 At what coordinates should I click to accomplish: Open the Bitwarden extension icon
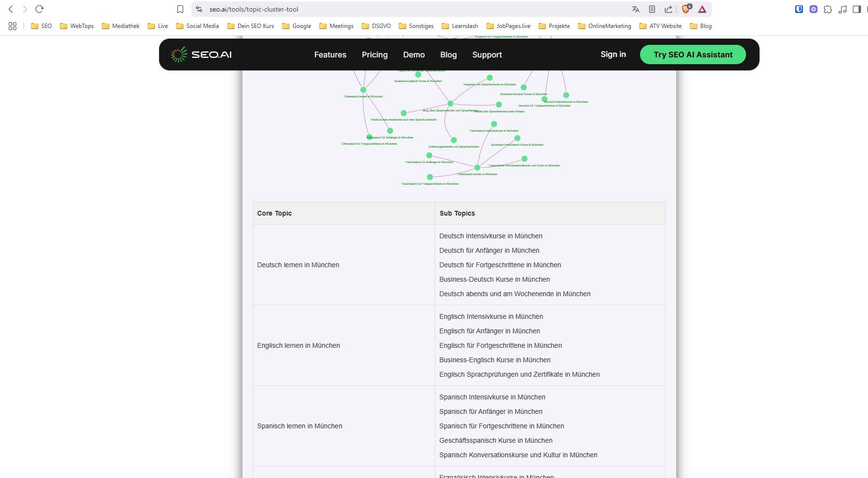(799, 9)
